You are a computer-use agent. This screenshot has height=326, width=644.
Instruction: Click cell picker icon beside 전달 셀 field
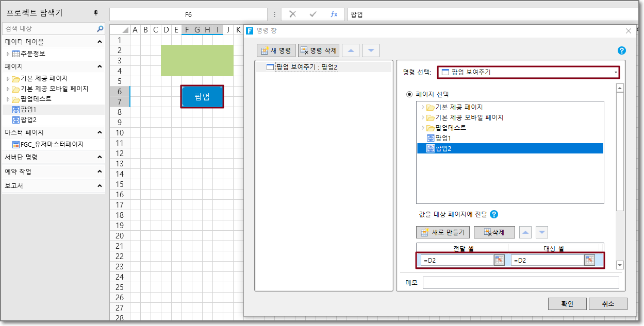pos(499,260)
